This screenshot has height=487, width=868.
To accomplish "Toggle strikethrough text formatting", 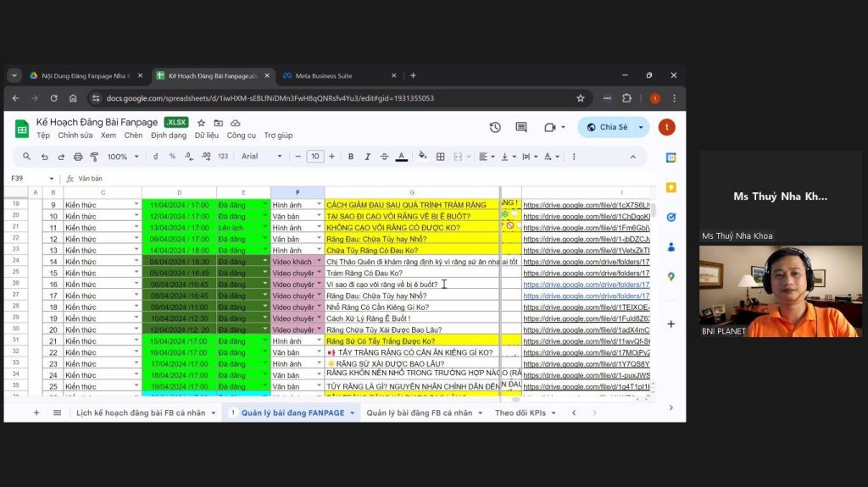I will (384, 157).
